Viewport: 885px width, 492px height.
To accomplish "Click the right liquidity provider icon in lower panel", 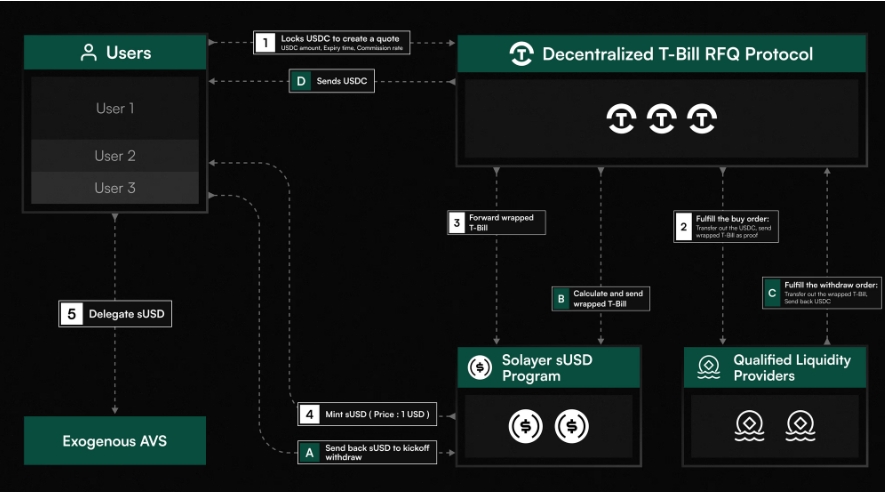I will (800, 426).
